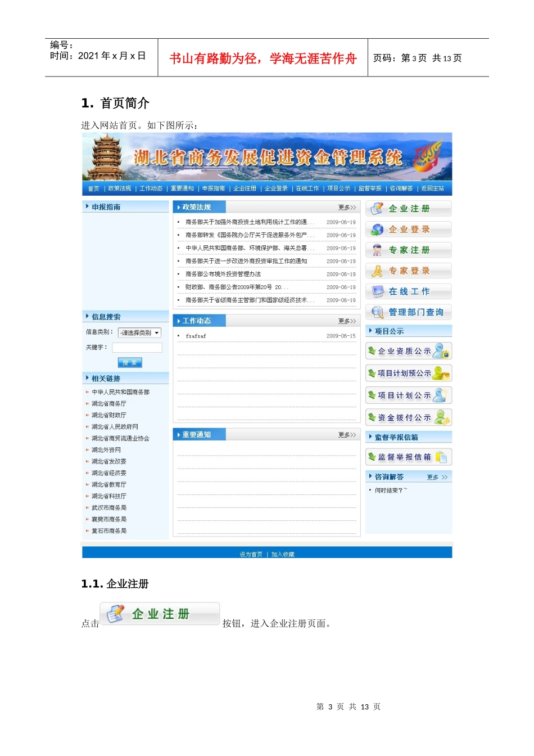Open article 商务部关于进一步改进外商投资审批工作的通知

click(246, 261)
